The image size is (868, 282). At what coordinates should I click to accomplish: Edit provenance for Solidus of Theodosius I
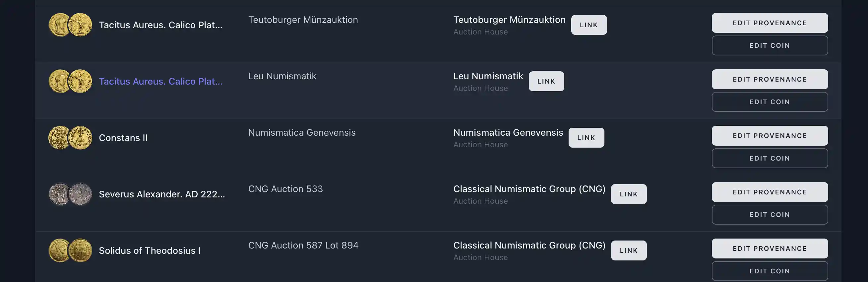(770, 248)
